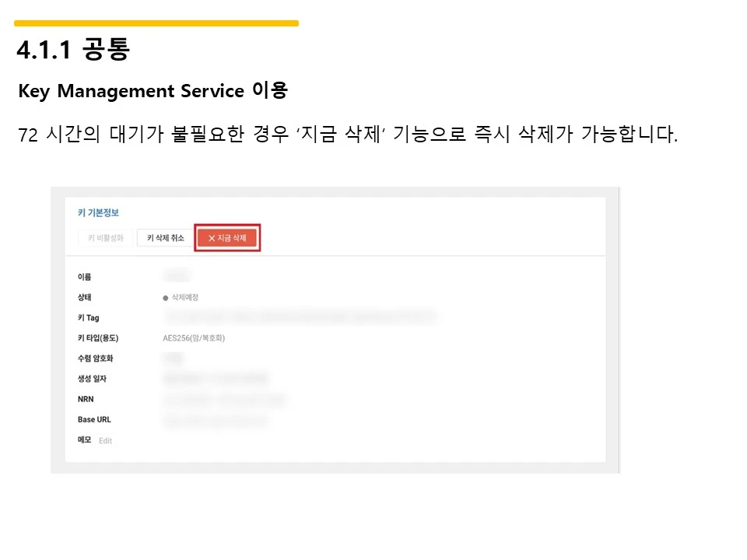Click the blurred 이름 value field
The width and height of the screenshot is (747, 560).
[x=176, y=275]
